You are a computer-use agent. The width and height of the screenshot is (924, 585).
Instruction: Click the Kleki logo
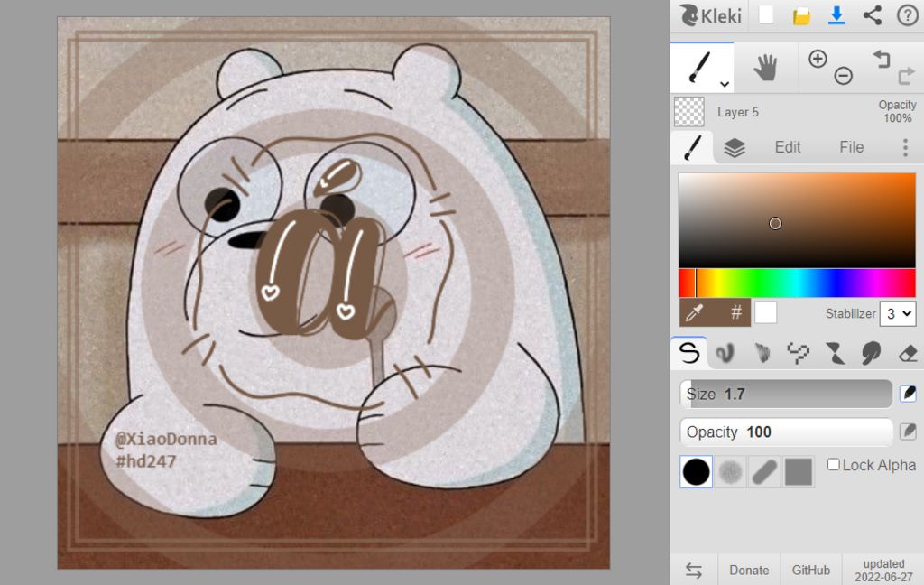pyautogui.click(x=711, y=15)
